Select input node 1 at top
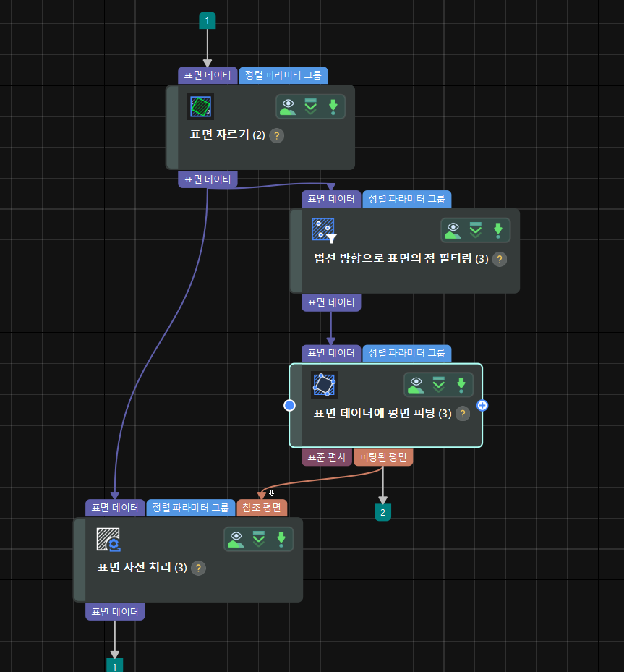Image resolution: width=624 pixels, height=672 pixels. [208, 20]
